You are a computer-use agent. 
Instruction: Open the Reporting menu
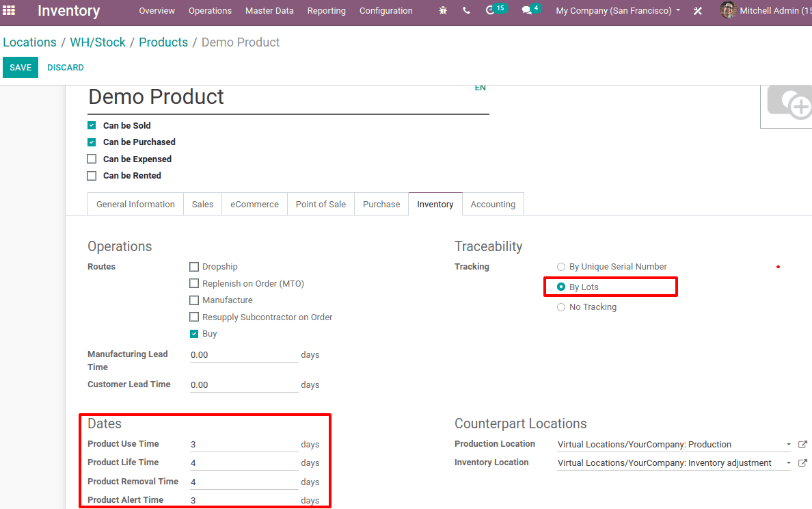(326, 10)
